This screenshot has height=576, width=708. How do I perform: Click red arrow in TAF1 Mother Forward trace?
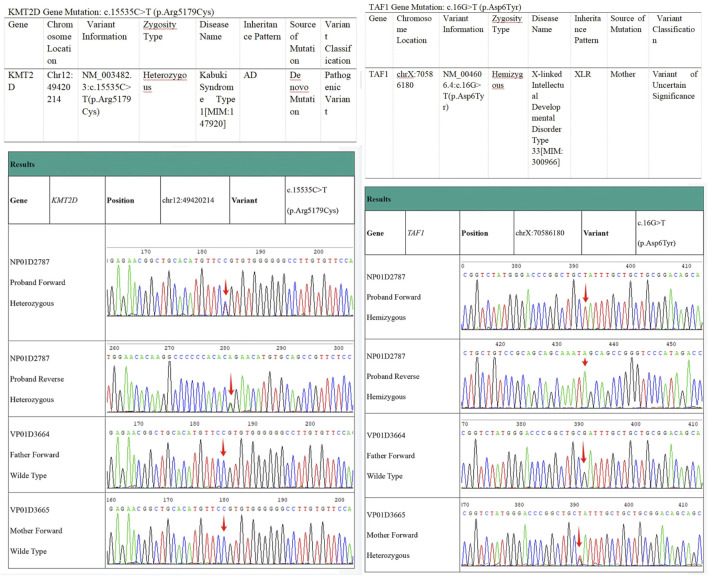pyautogui.click(x=579, y=536)
